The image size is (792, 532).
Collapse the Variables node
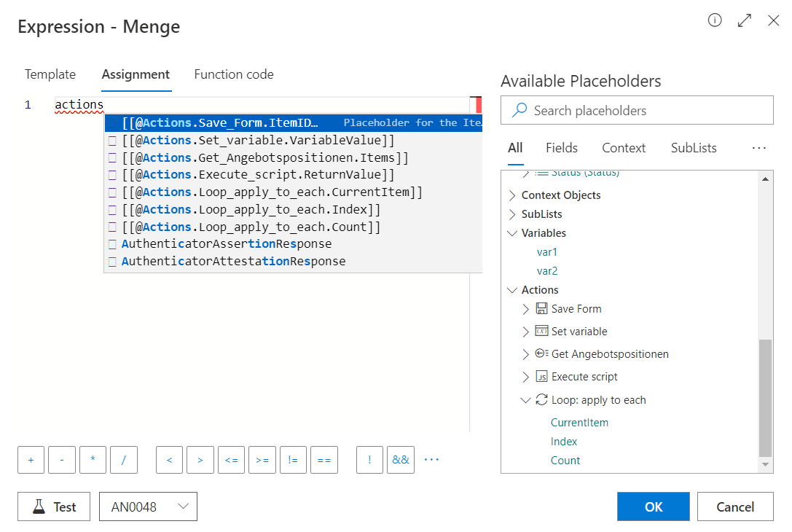512,233
